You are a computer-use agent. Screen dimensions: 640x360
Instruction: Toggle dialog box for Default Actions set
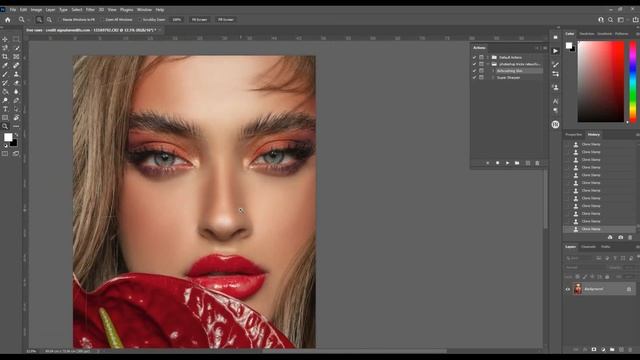[x=481, y=58]
